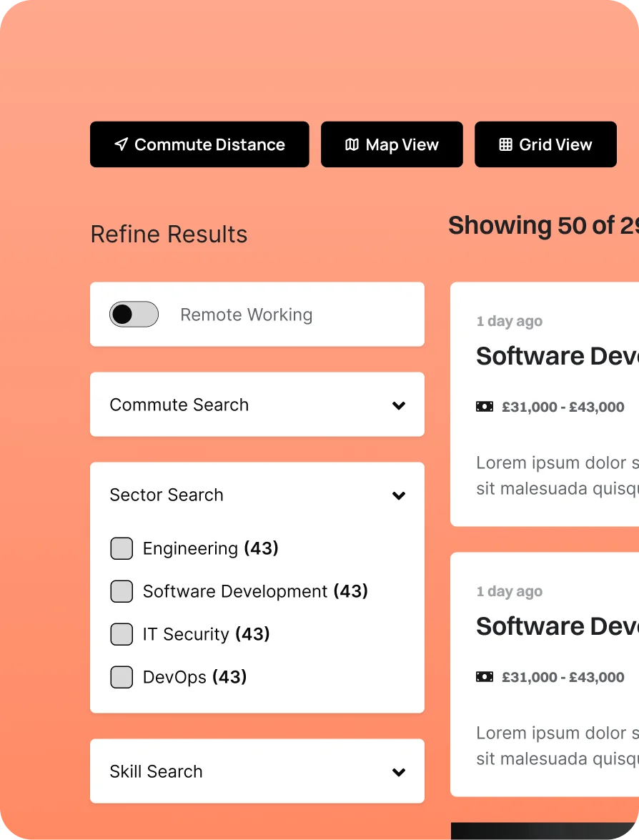The width and height of the screenshot is (639, 840).
Task: Enable the IT Security filter checkbox
Action: click(122, 634)
